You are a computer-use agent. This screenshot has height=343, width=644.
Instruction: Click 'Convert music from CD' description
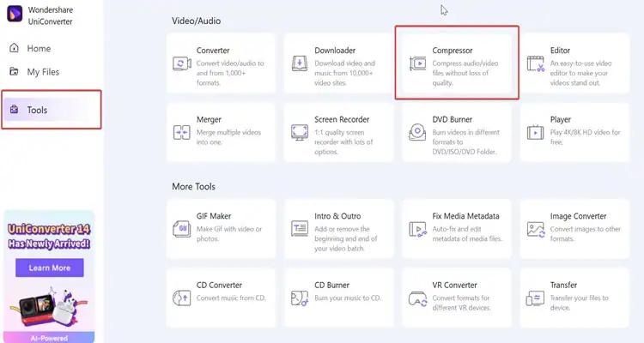coord(231,298)
